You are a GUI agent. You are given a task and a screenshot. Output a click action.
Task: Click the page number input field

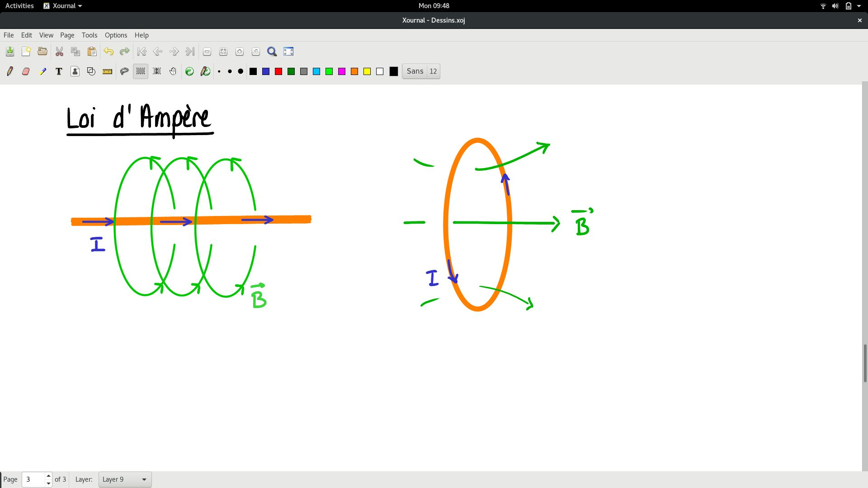(x=33, y=479)
